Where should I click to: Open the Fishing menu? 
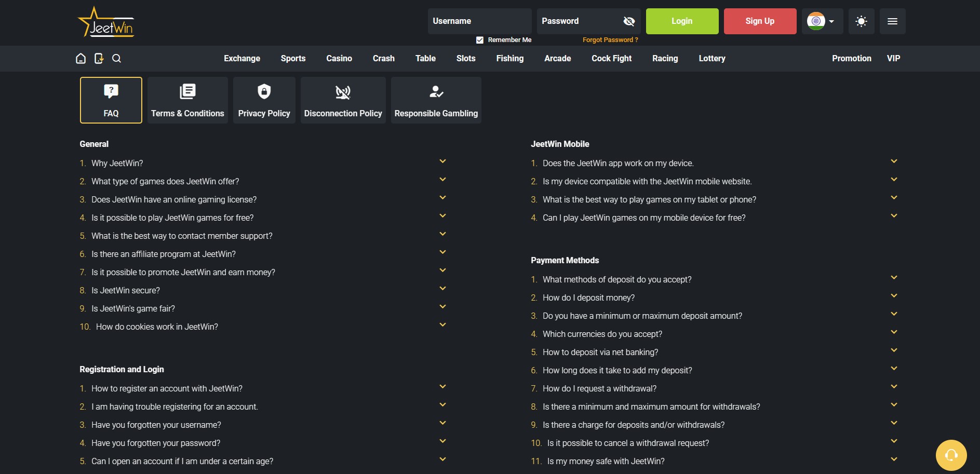click(x=510, y=59)
